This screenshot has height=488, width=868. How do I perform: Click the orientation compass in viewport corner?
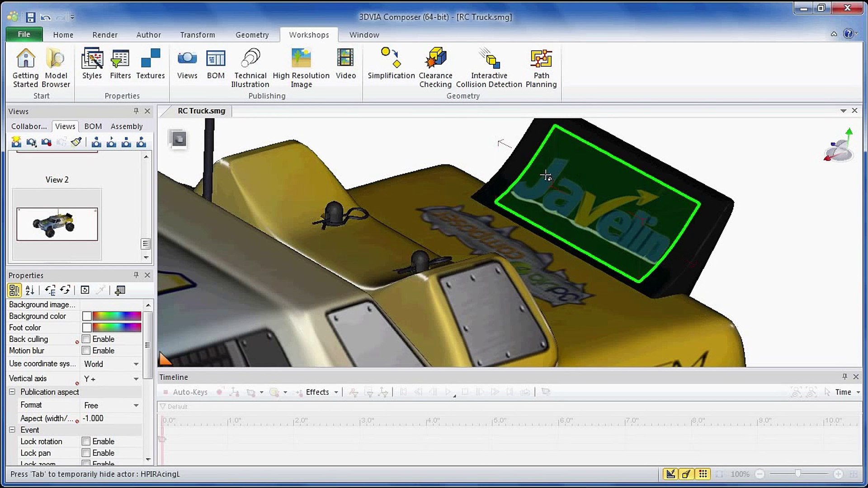(x=839, y=145)
